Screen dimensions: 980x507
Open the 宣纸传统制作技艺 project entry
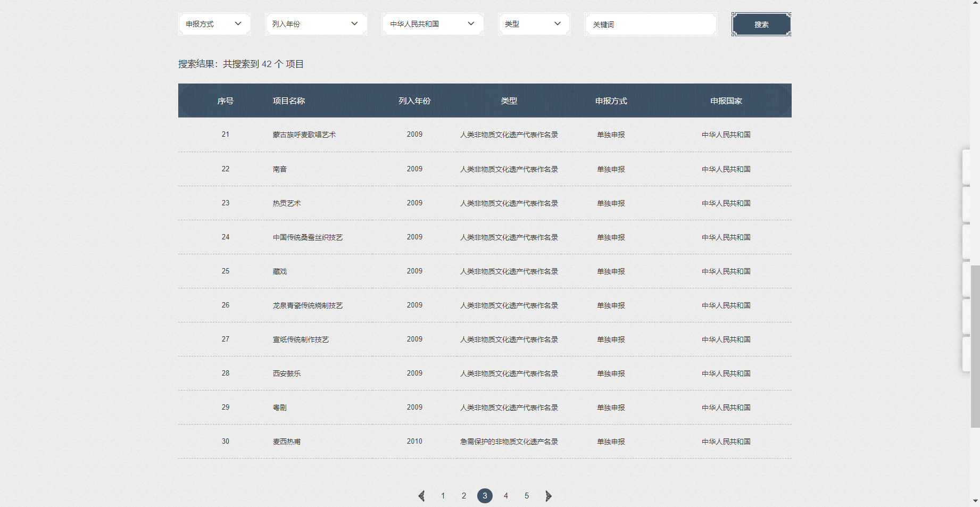pos(301,339)
